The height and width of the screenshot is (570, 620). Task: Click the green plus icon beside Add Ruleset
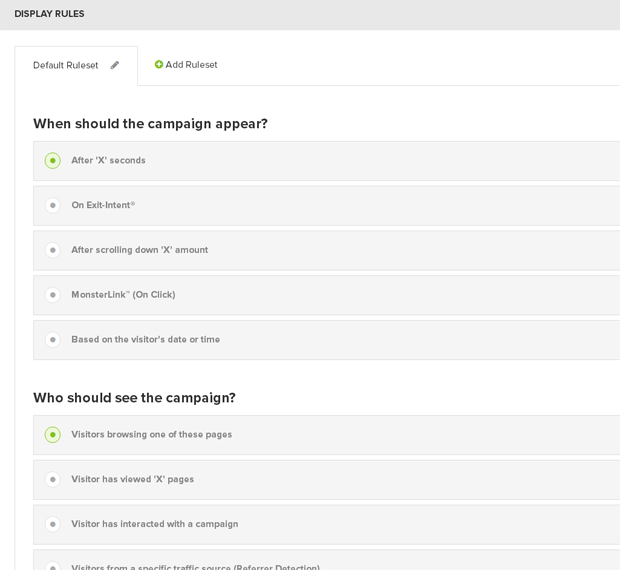click(159, 65)
